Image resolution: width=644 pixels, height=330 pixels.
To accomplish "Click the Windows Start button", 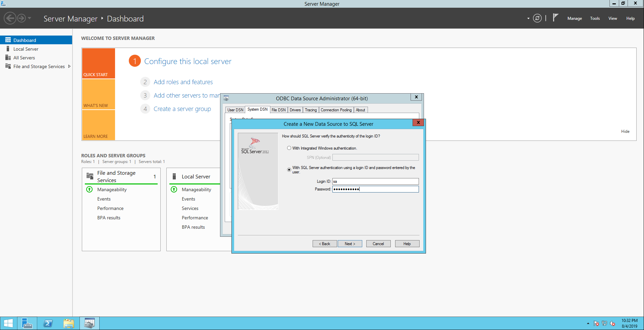I will coord(8,323).
